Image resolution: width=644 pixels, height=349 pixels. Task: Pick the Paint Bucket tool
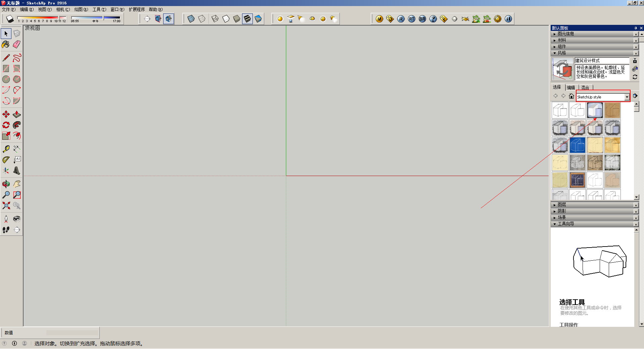6,44
